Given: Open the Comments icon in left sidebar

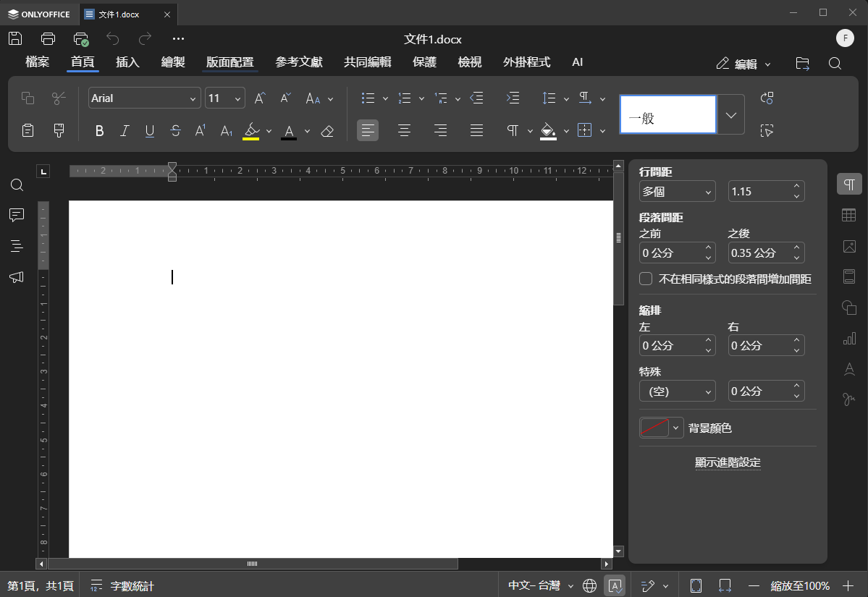Looking at the screenshot, I should [17, 215].
